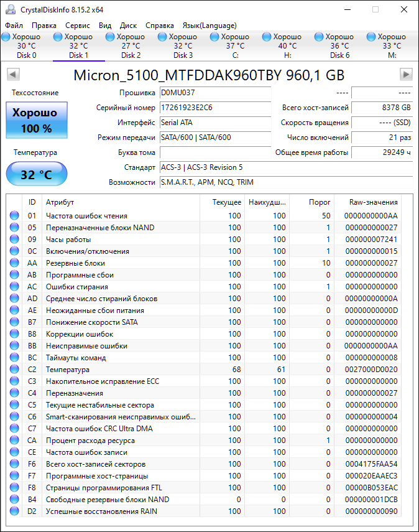Switch to Disk 2 tab
The image size is (419, 532).
pyautogui.click(x=131, y=46)
